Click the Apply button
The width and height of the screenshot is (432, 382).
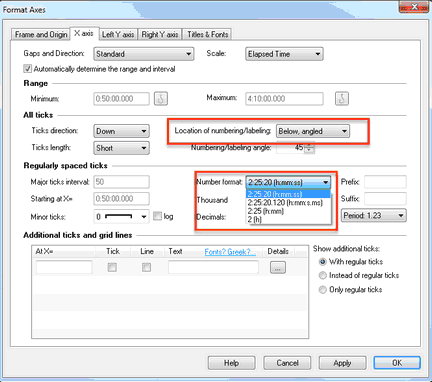342,363
